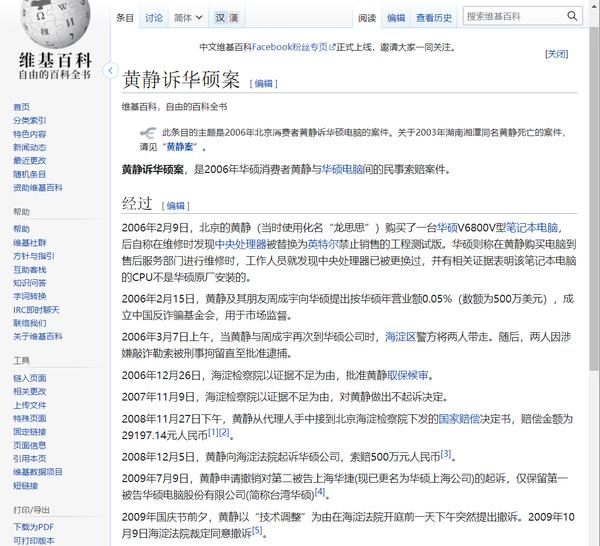Open 链入页面 tool link

click(x=29, y=378)
